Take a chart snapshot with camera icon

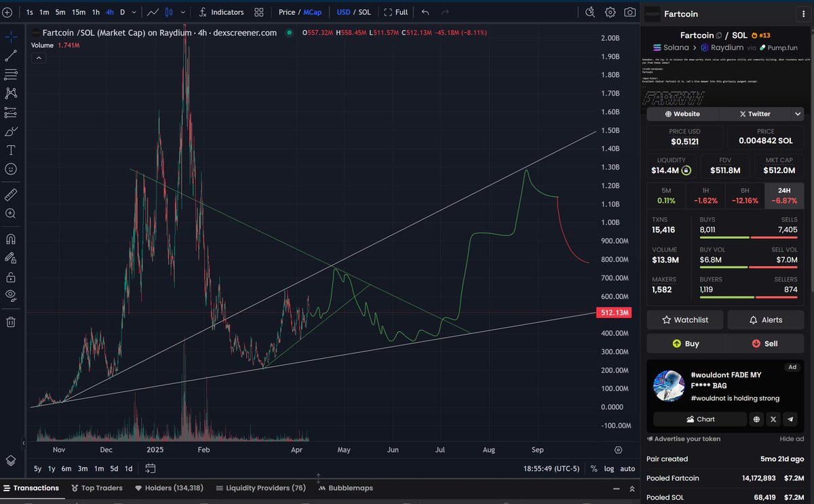[x=630, y=12]
